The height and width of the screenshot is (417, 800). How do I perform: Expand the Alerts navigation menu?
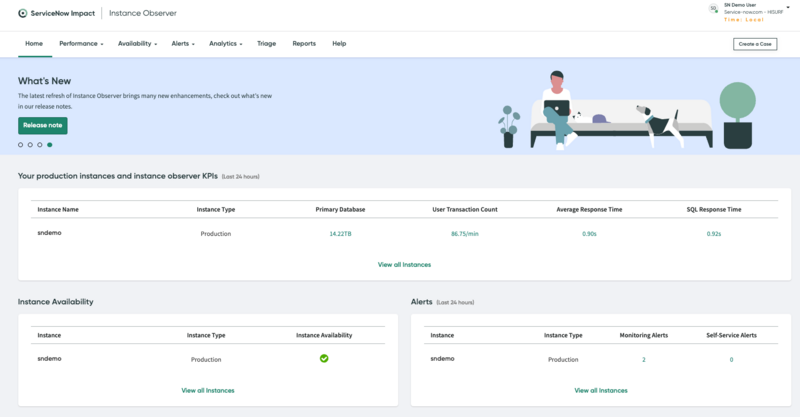pyautogui.click(x=183, y=44)
